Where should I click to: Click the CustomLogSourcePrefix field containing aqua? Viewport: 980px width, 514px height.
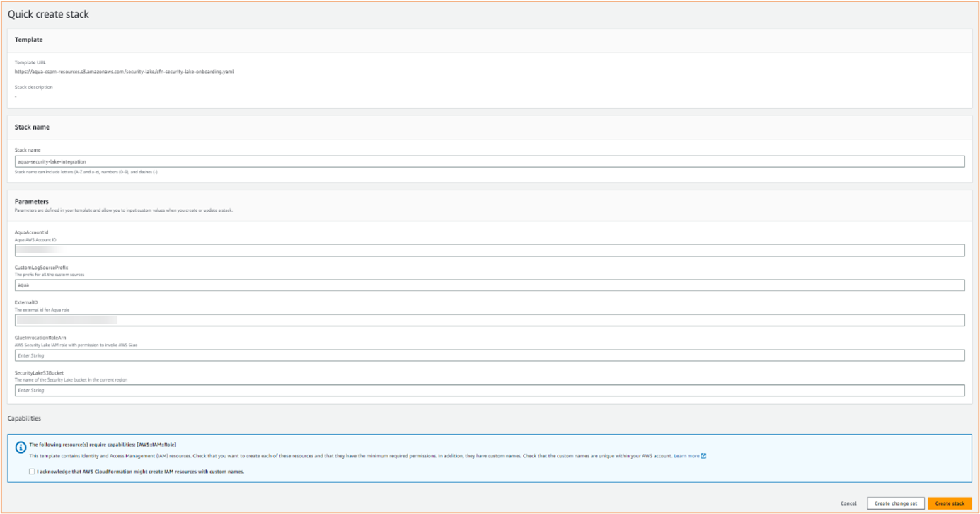(x=490, y=285)
